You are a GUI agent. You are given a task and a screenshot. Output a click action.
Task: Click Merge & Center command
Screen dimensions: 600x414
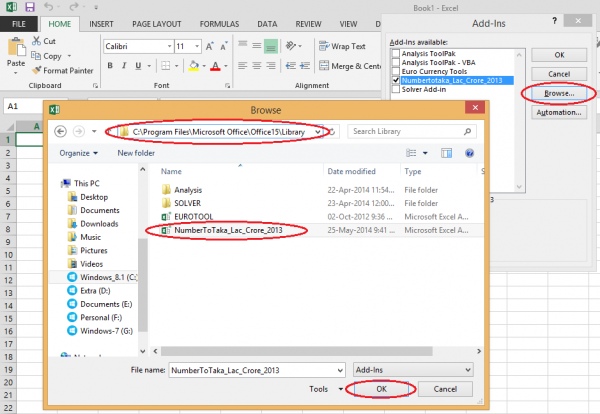350,66
